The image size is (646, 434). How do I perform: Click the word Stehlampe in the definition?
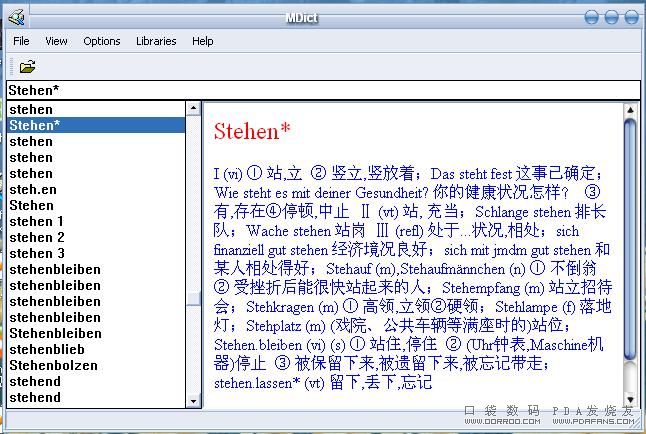(x=526, y=307)
